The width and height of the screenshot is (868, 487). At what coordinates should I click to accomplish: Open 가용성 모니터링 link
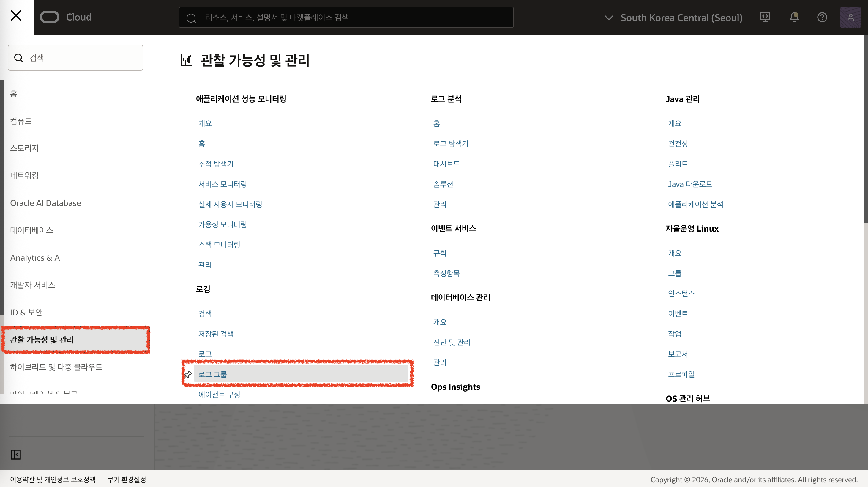coord(222,224)
